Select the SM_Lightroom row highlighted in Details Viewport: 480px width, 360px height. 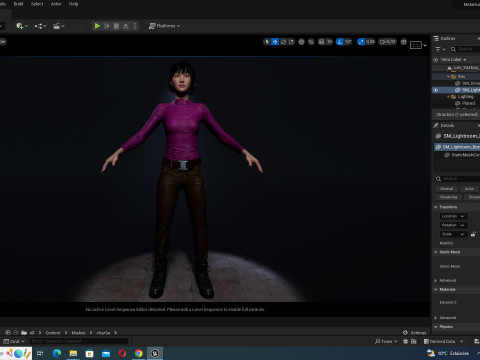coord(457,147)
